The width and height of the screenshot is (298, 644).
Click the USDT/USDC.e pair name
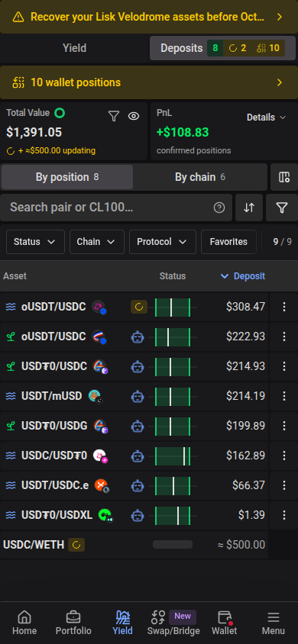pyautogui.click(x=55, y=485)
